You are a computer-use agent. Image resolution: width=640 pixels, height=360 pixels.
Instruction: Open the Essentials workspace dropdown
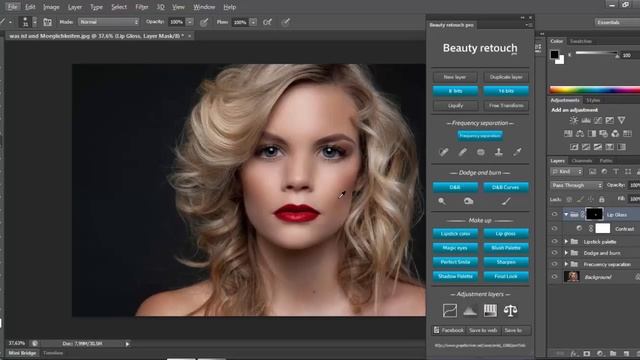(617, 22)
